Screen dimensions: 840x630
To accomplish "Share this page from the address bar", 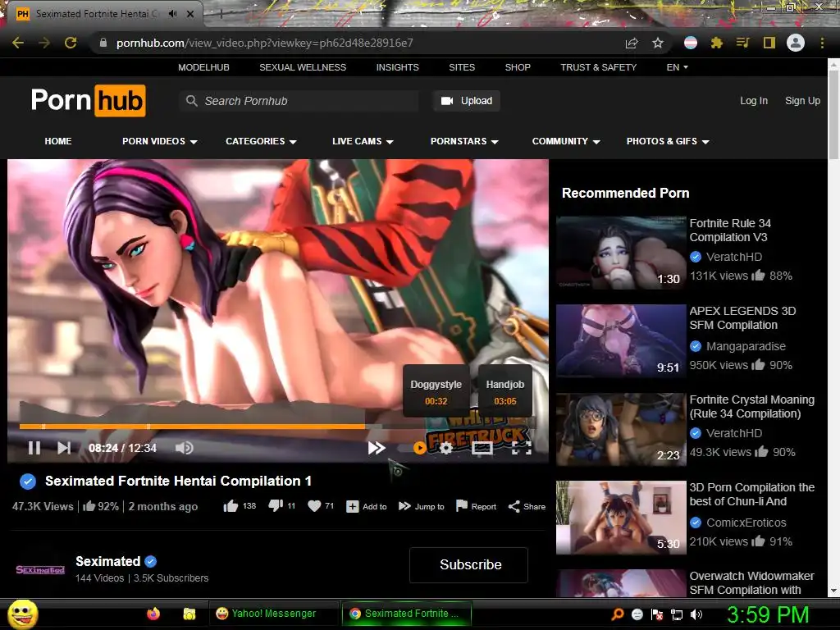I will point(632,43).
